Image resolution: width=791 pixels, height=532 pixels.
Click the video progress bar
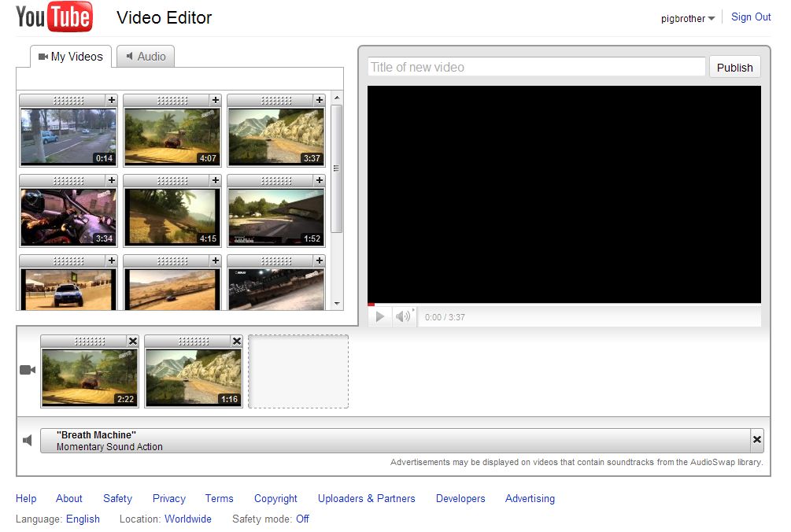564,305
